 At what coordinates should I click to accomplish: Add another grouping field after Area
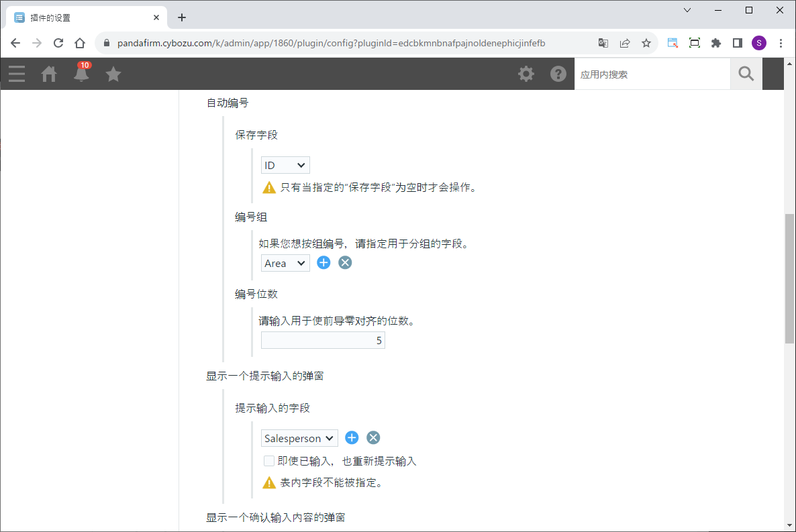324,263
